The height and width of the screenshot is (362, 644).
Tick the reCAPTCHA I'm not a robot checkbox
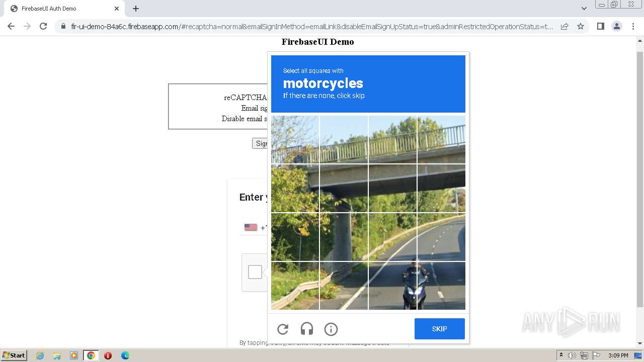(255, 272)
